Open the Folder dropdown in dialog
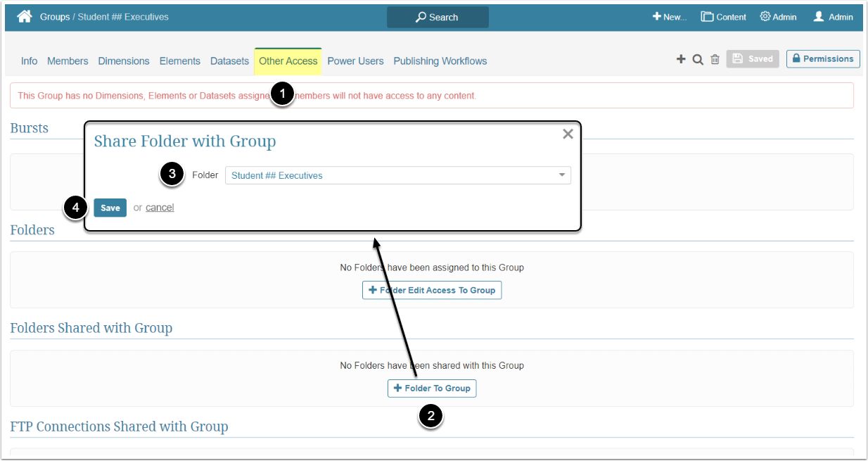This screenshot has width=868, height=461. [x=398, y=175]
